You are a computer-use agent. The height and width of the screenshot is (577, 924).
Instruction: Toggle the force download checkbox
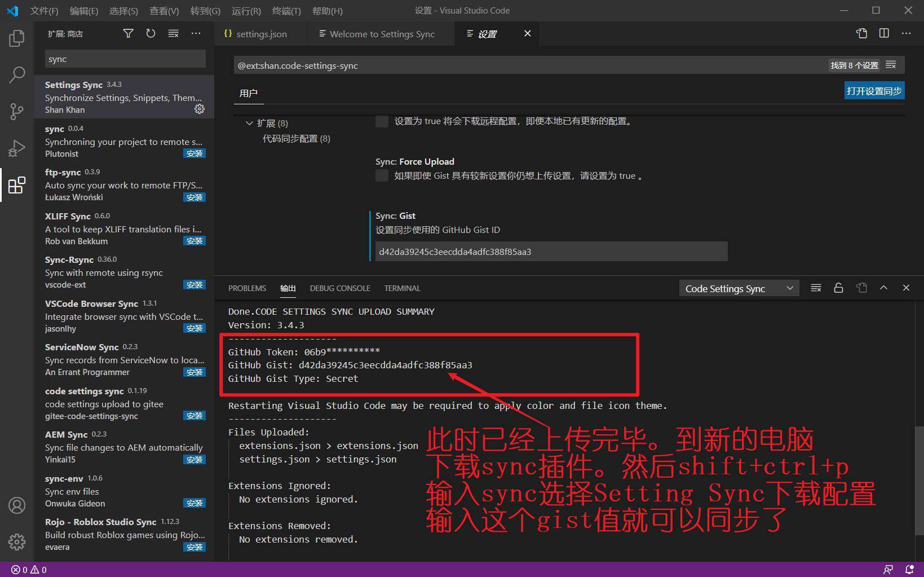click(382, 121)
